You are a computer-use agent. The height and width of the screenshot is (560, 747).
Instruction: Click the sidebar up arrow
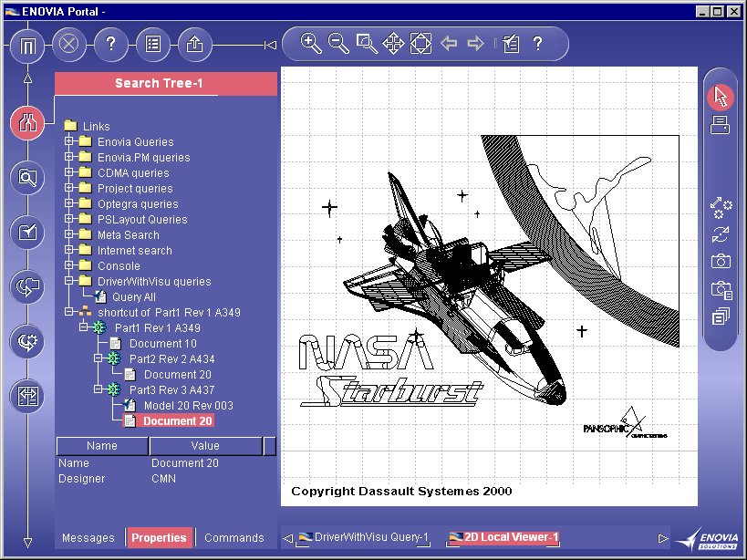pos(27,79)
